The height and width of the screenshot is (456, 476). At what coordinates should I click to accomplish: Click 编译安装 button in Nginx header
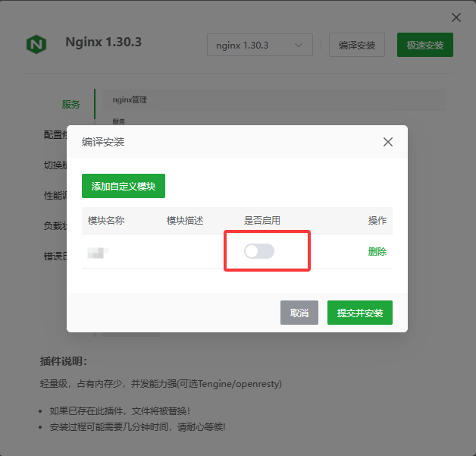coord(357,45)
